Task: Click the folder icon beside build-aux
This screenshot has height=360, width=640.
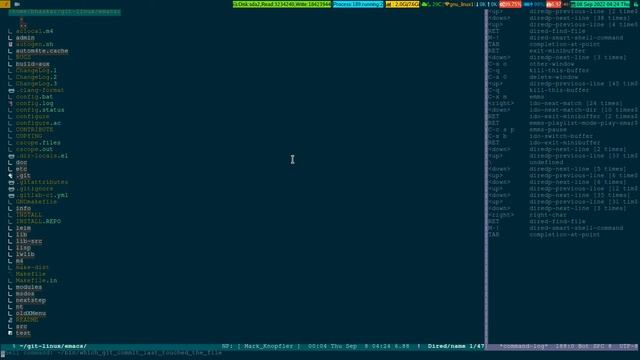Action: pyautogui.click(x=11, y=64)
